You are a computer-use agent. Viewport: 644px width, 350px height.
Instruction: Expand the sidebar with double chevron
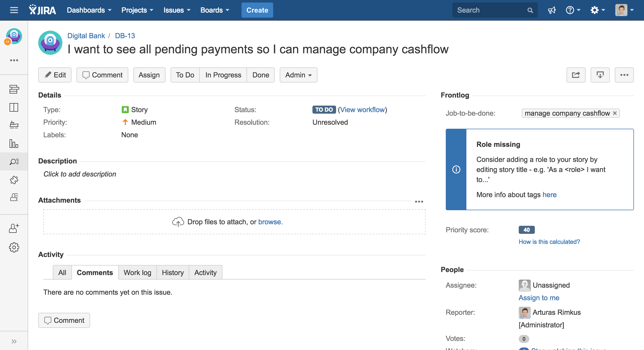14,341
